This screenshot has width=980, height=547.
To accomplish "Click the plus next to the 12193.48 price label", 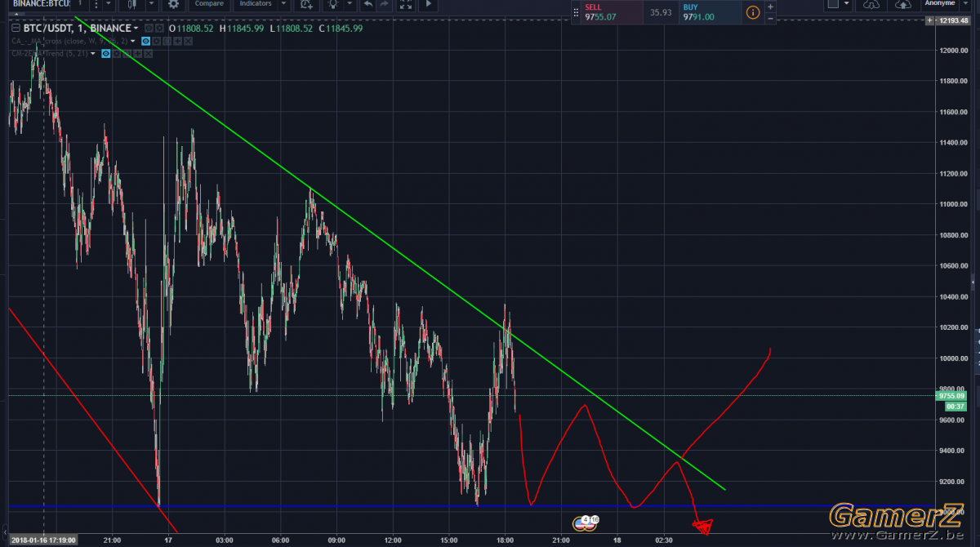I will tap(929, 20).
